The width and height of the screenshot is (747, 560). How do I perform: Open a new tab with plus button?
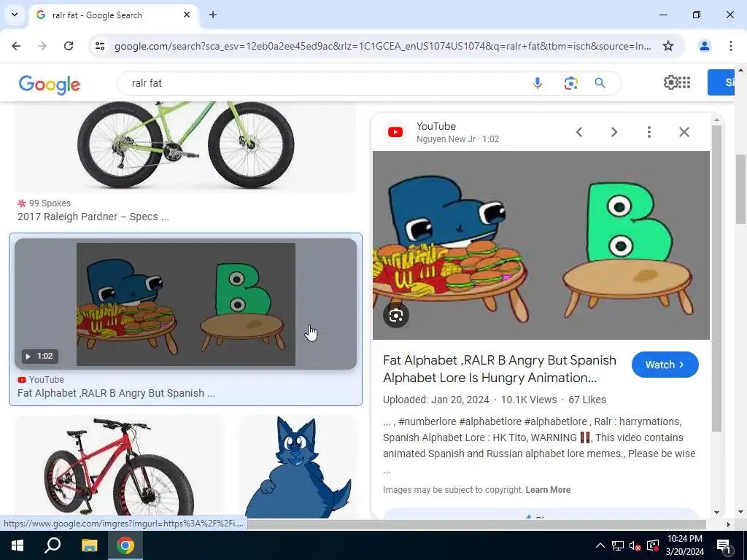coord(213,15)
